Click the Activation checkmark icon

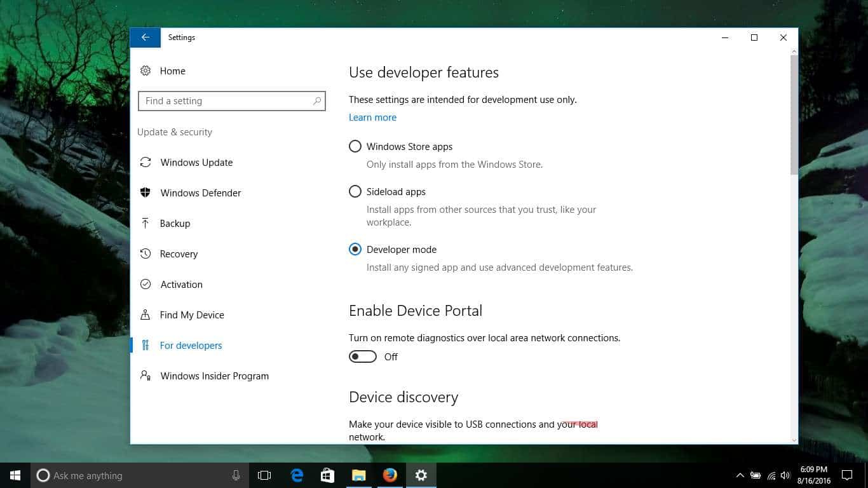point(146,285)
